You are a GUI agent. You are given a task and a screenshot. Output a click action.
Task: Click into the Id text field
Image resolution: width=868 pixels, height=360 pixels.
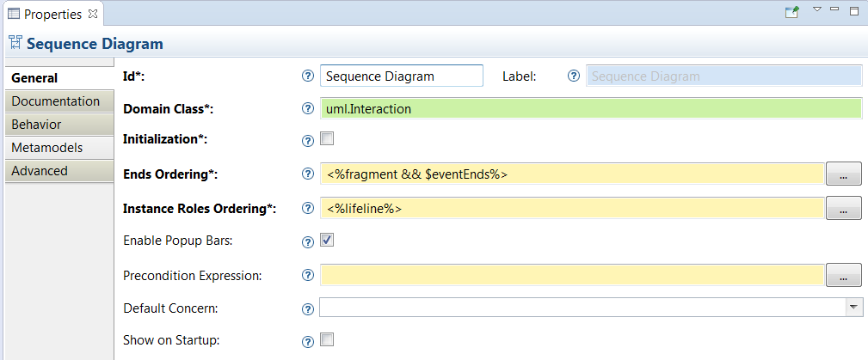point(401,76)
